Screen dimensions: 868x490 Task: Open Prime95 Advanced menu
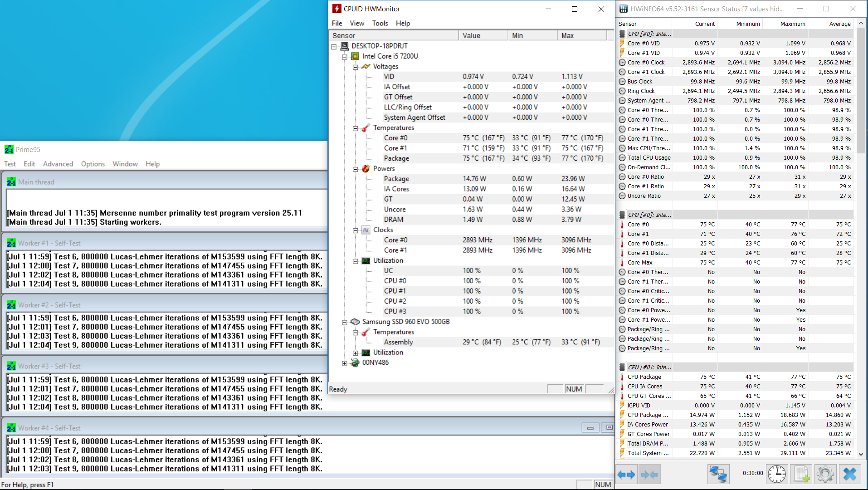coord(58,164)
